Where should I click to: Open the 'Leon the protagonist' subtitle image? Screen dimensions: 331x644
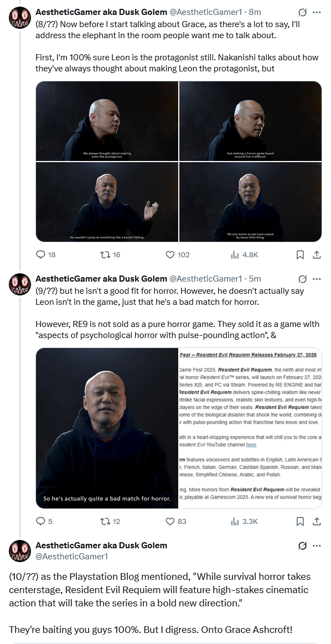107,121
